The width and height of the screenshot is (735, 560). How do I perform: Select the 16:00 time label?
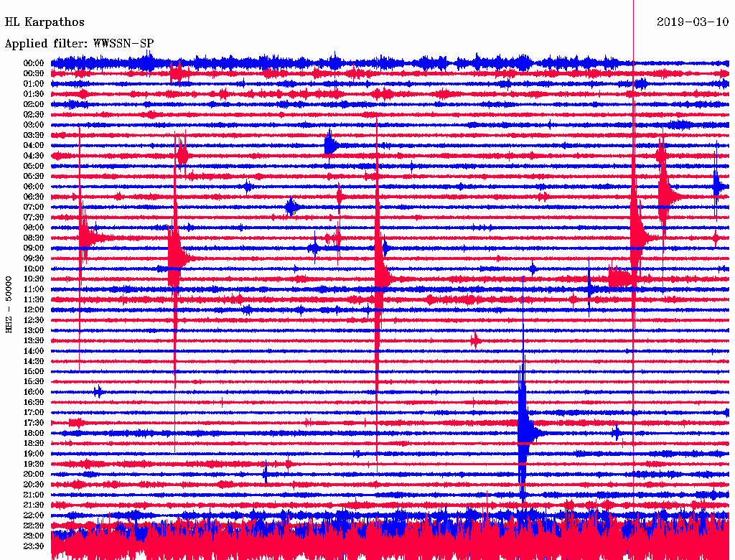34,392
